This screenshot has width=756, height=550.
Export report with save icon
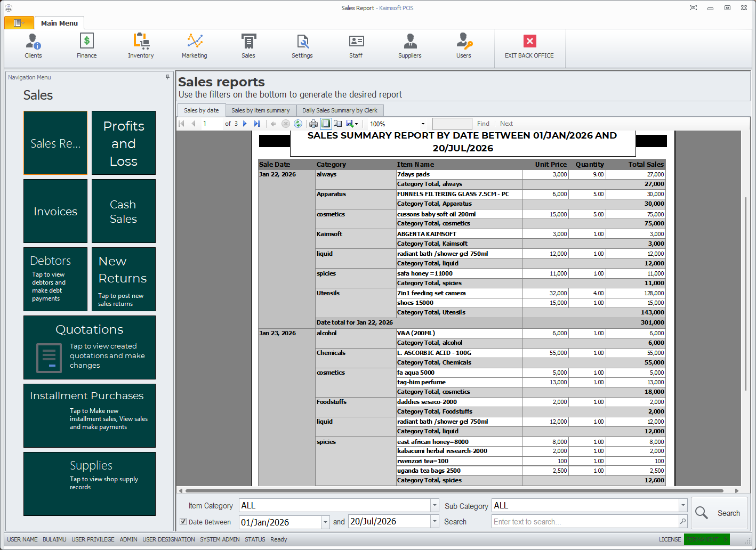pyautogui.click(x=350, y=124)
